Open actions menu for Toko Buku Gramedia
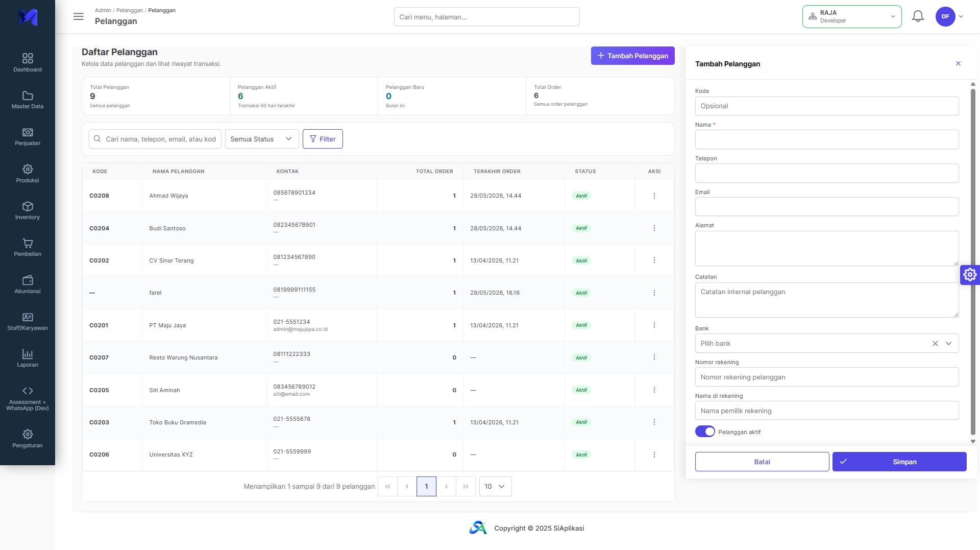Viewport: 980px width, 550px height. click(x=654, y=422)
